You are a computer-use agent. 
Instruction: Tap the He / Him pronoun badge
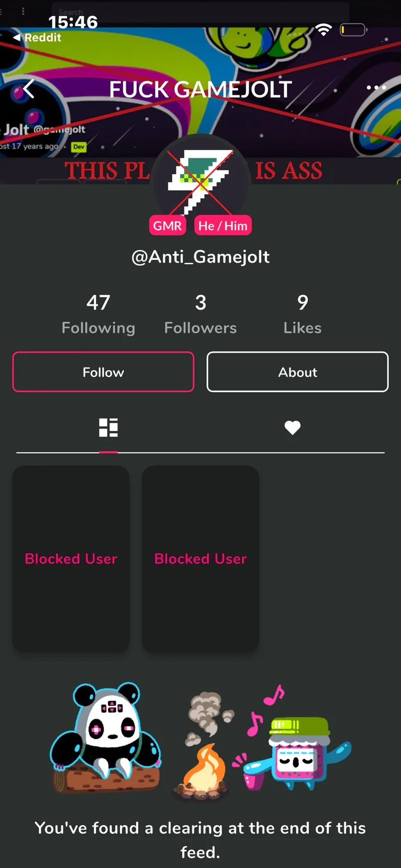223,226
